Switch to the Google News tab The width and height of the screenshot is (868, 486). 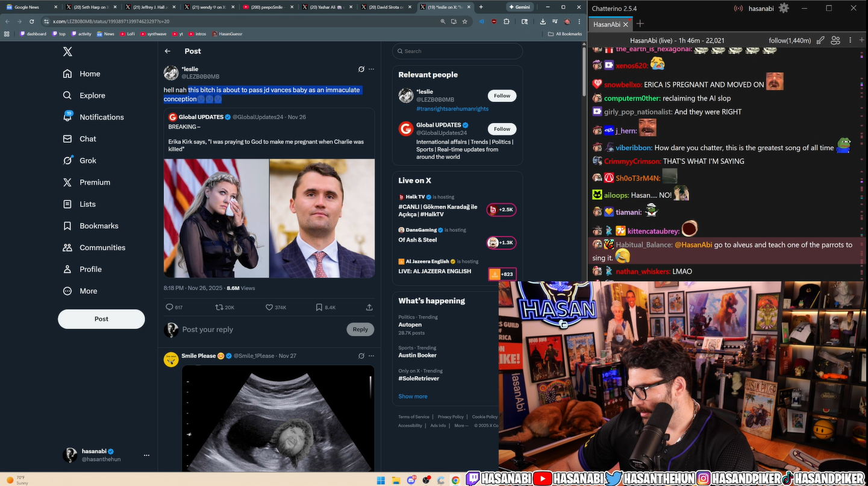point(32,7)
